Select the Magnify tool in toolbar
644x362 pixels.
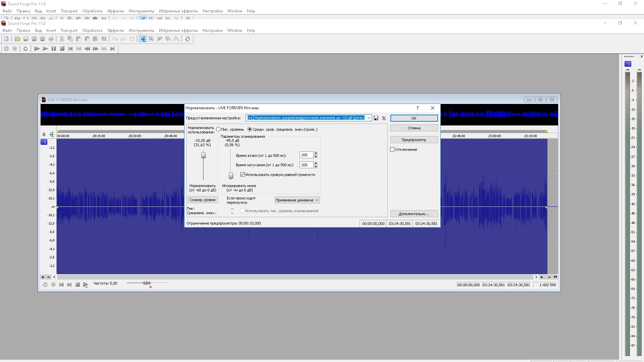[151, 39]
